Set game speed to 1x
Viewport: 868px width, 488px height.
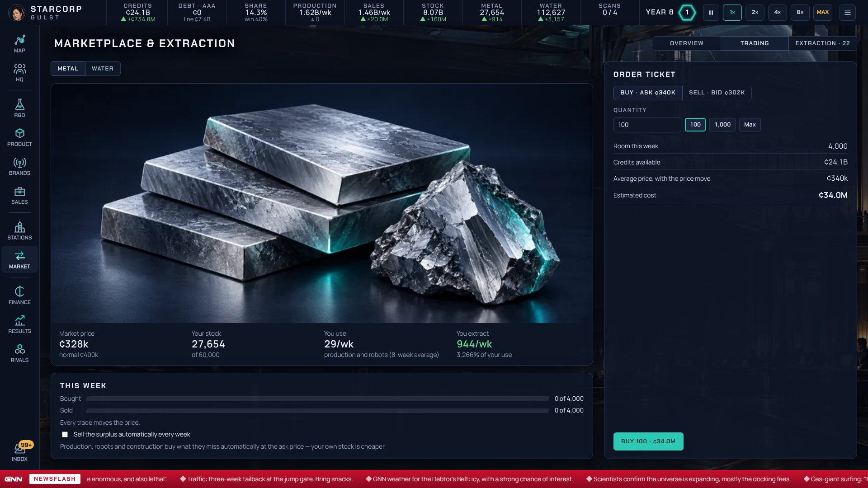(x=732, y=13)
